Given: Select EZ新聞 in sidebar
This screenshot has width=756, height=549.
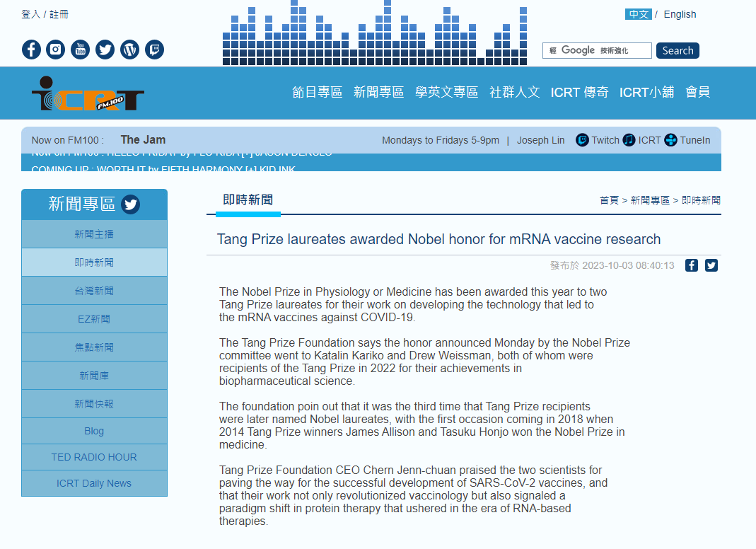Looking at the screenshot, I should tap(95, 319).
